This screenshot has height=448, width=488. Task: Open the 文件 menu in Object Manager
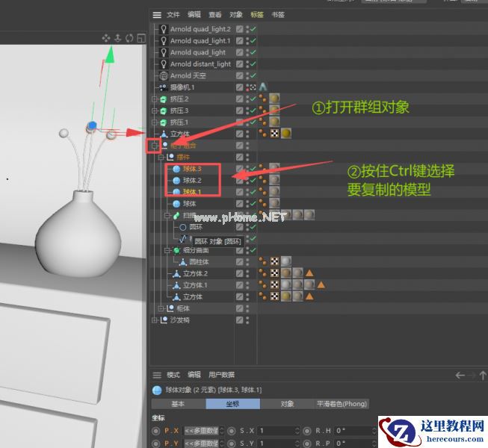[173, 15]
